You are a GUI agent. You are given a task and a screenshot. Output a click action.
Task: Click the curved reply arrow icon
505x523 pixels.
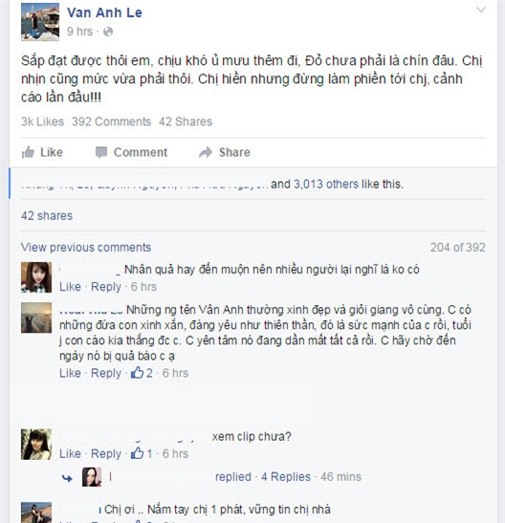(67, 478)
